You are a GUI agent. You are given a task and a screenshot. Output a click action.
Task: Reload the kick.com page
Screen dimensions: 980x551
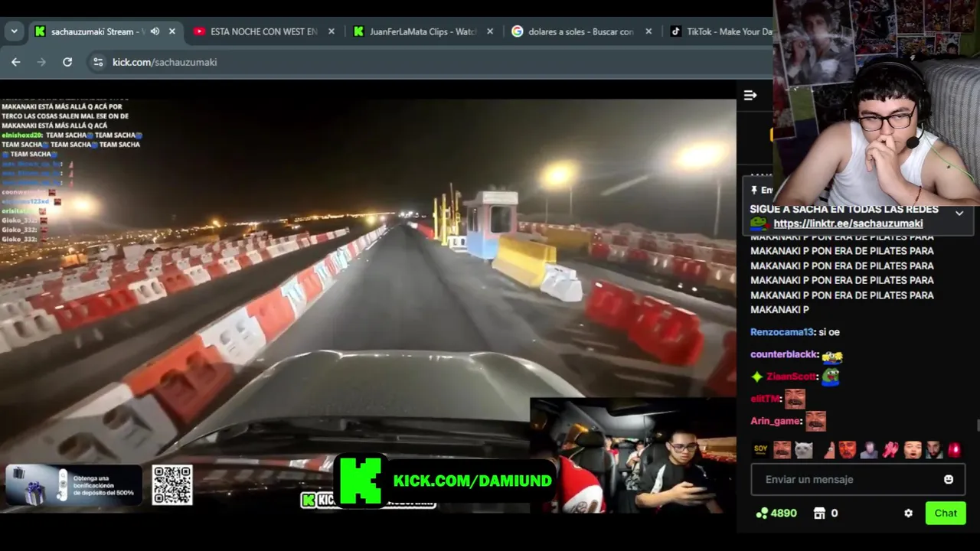(x=67, y=62)
